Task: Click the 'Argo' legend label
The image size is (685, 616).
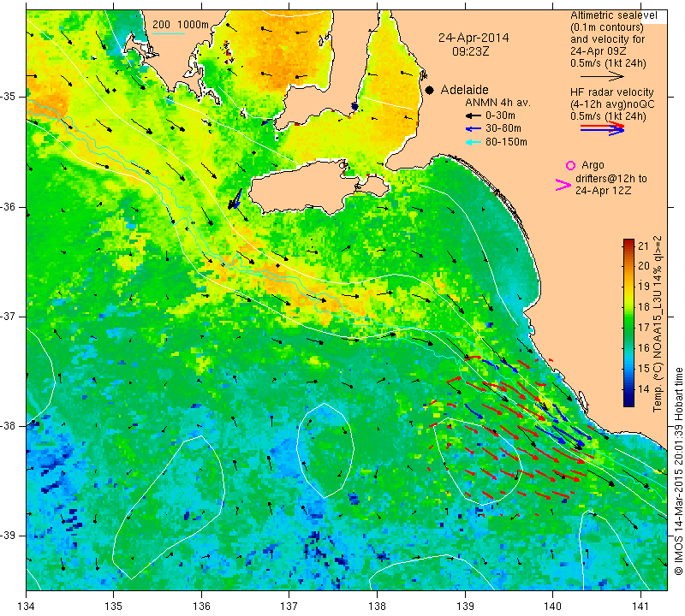Action: (x=593, y=165)
